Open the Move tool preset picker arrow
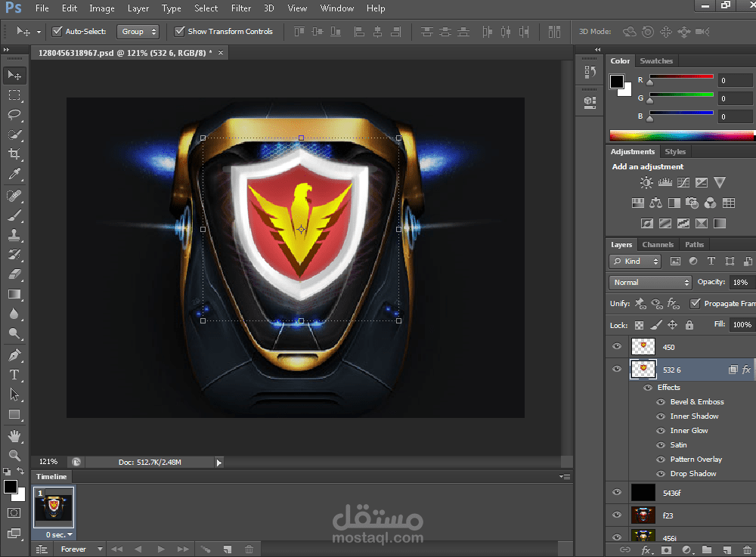Image resolution: width=756 pixels, height=557 pixels. click(39, 32)
